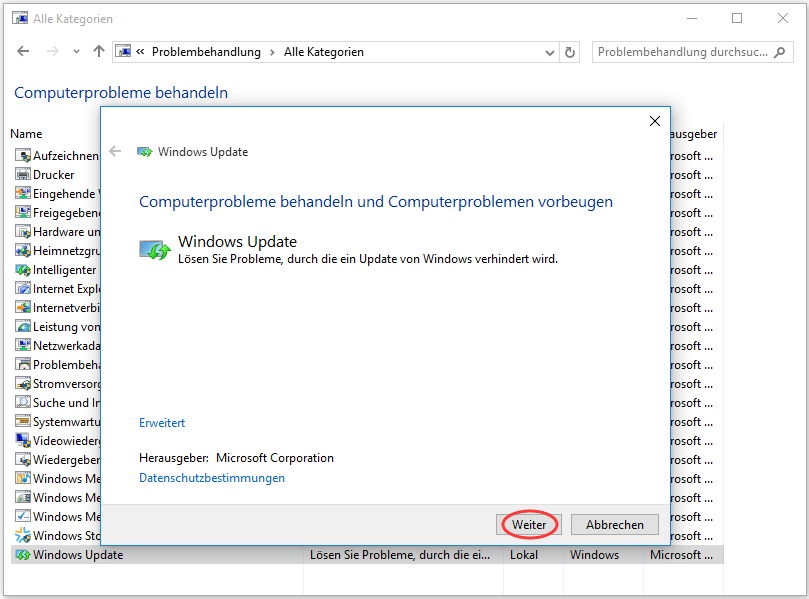Click the Name column header
Screen dimensions: 809x599
(26, 134)
